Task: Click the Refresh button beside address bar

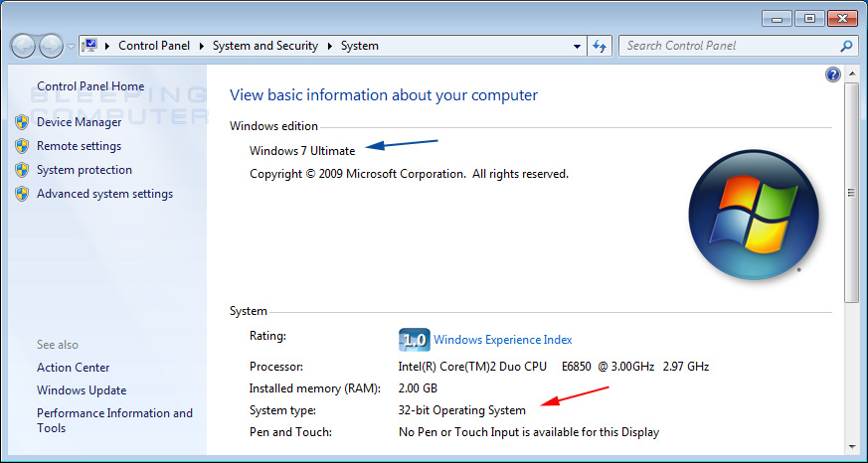Action: point(600,47)
